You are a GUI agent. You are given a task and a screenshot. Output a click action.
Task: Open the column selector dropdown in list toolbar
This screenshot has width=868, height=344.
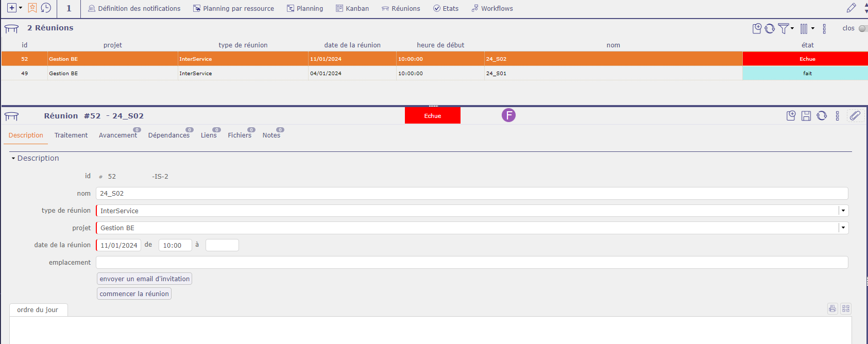pos(807,29)
